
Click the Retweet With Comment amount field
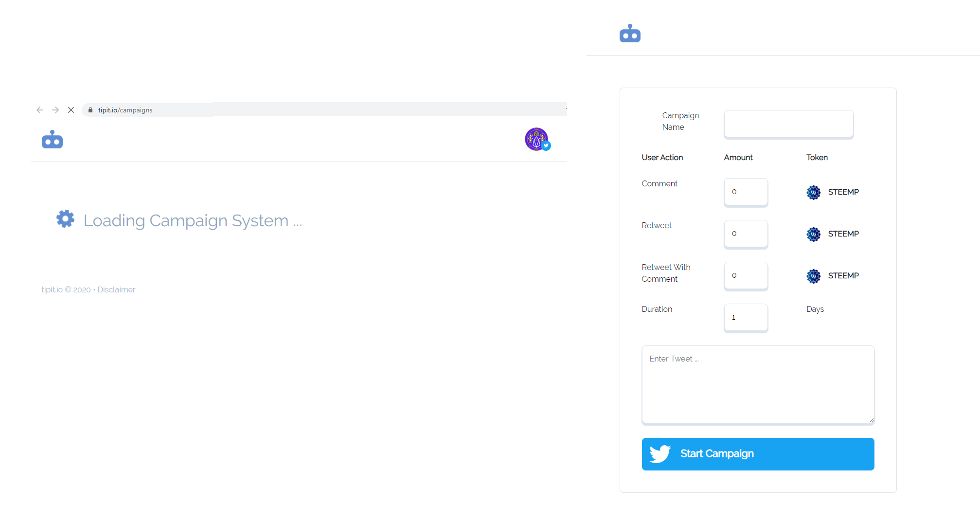click(x=746, y=275)
